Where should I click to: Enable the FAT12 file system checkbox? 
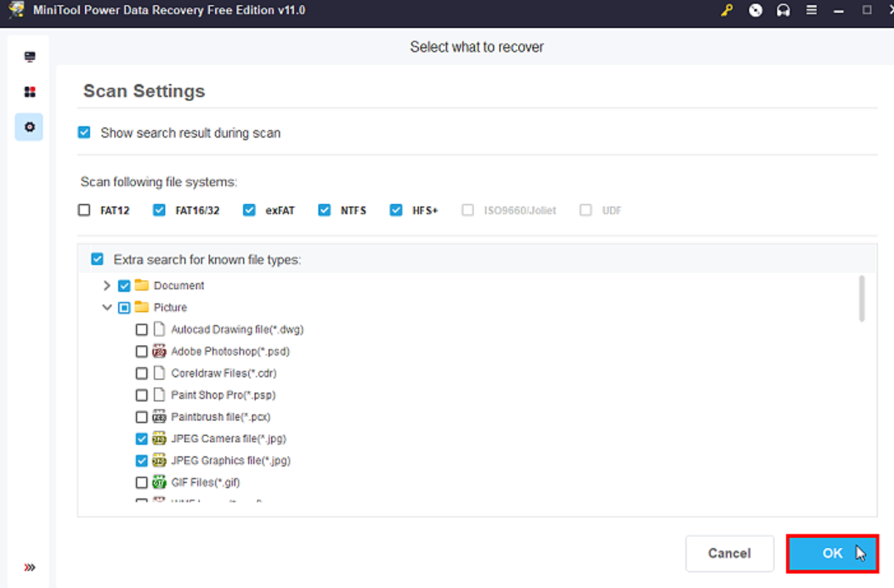pos(84,211)
